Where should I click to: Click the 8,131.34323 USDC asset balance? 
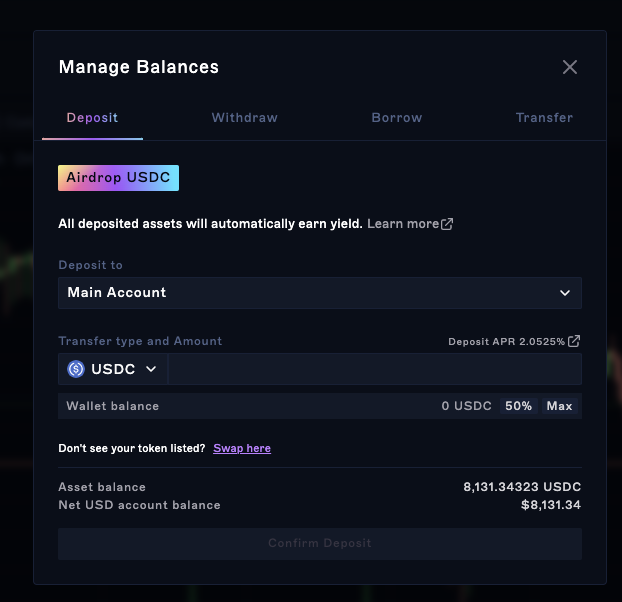522,487
